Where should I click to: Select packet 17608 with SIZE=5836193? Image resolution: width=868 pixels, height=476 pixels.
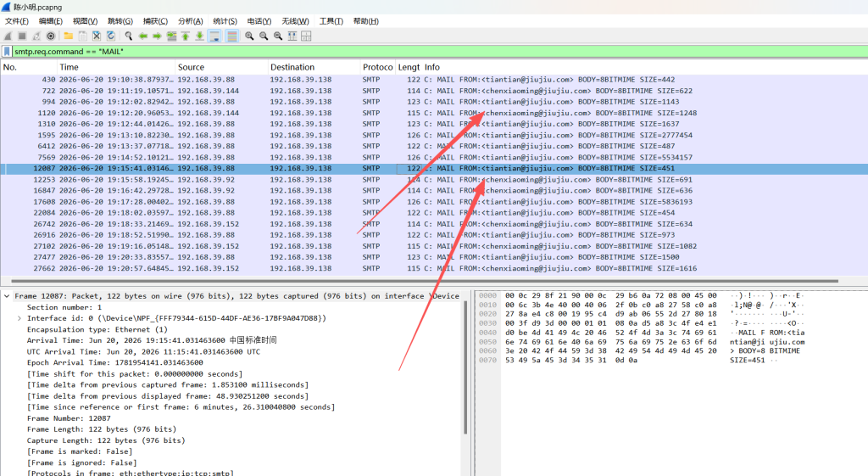click(x=434, y=202)
